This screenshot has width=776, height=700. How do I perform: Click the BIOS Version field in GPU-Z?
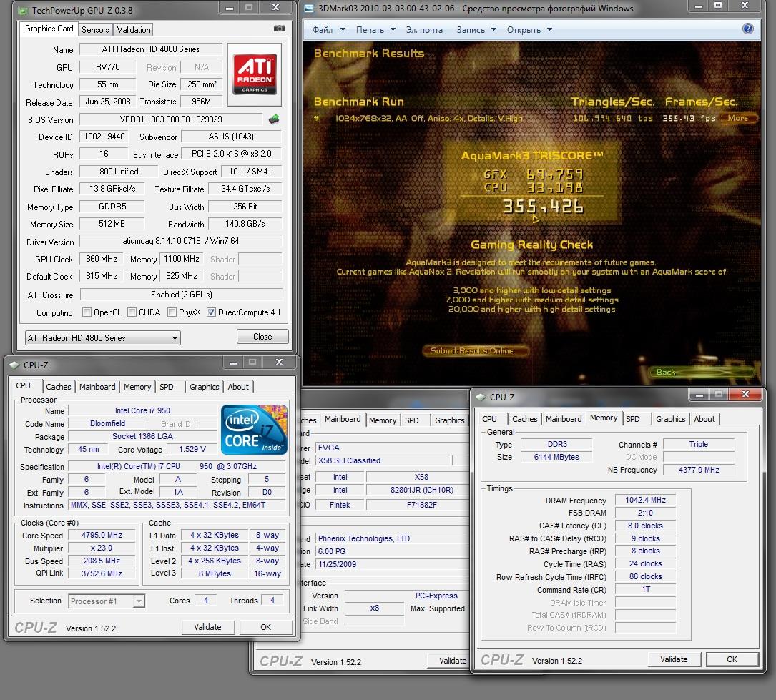(171, 119)
